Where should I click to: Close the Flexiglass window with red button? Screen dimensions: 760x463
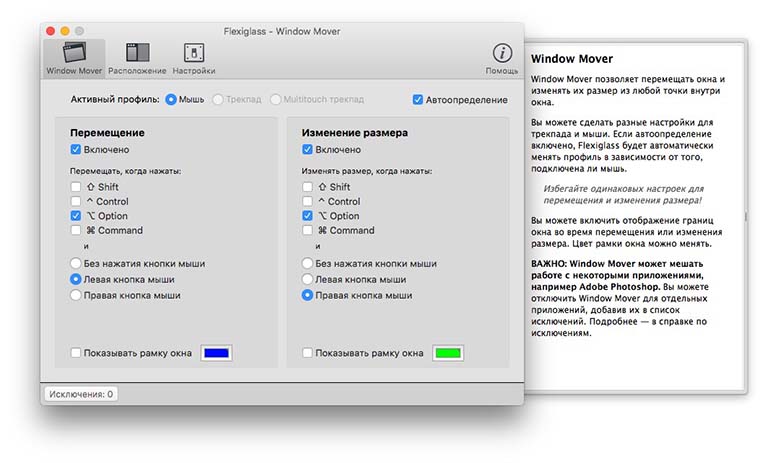point(50,31)
